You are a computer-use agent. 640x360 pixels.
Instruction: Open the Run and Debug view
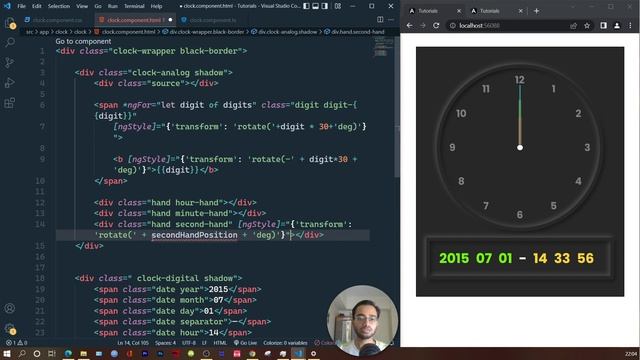coord(10,82)
